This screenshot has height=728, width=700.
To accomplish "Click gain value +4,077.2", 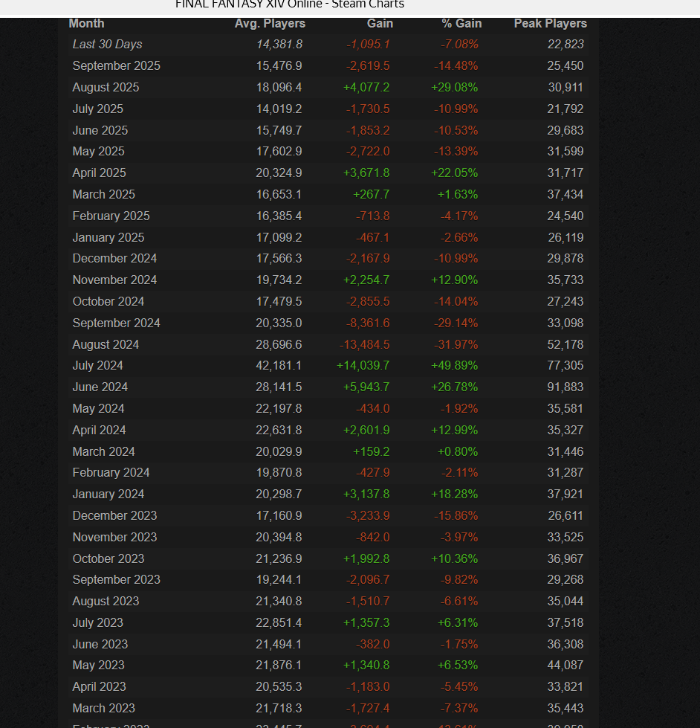I will [366, 87].
